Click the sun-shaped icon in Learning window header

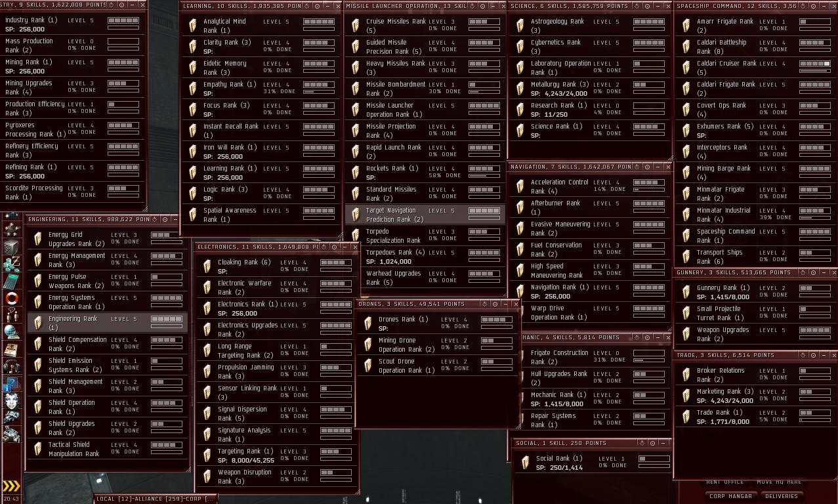tap(307, 5)
